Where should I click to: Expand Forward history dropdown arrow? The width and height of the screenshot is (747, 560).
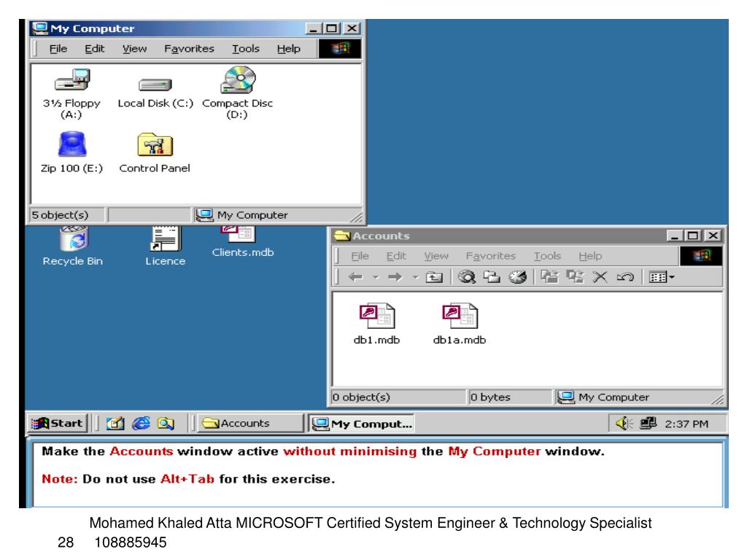pyautogui.click(x=415, y=276)
